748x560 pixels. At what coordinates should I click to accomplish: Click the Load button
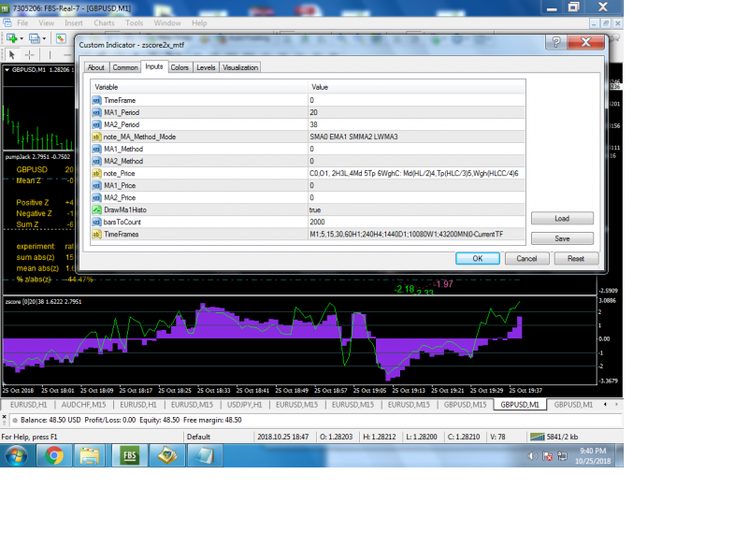point(562,219)
